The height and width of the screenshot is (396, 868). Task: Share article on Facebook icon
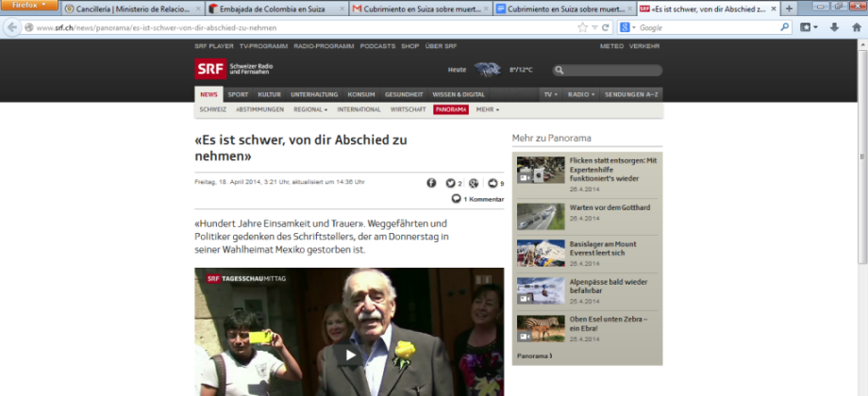click(431, 183)
